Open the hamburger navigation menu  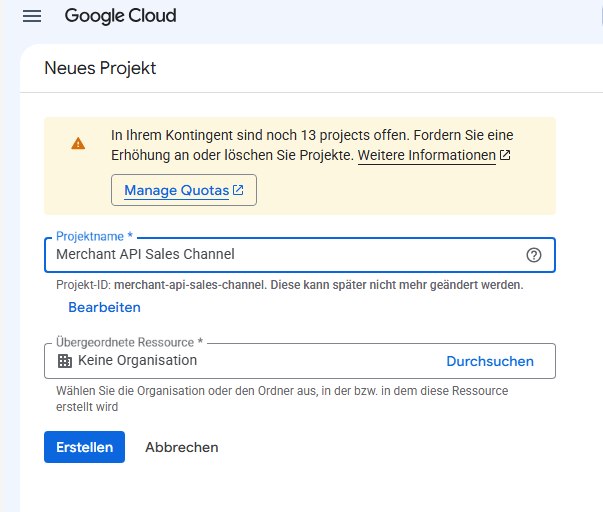click(32, 16)
